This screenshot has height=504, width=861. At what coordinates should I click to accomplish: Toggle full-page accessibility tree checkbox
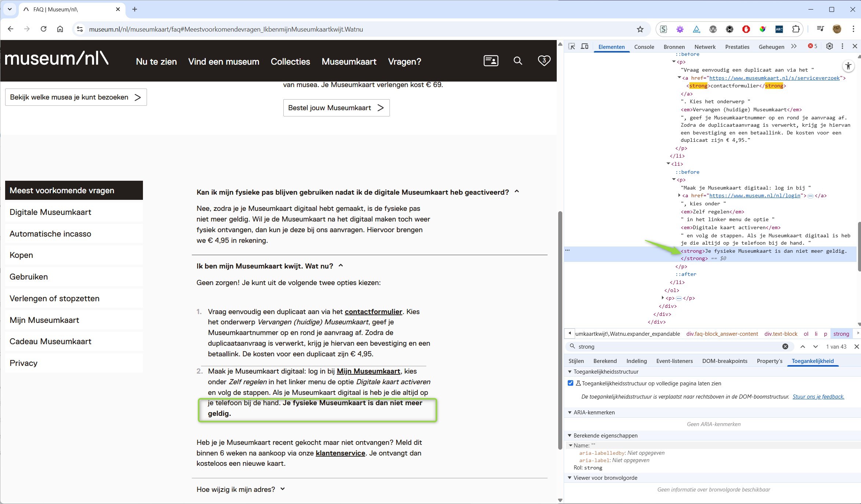tap(570, 383)
